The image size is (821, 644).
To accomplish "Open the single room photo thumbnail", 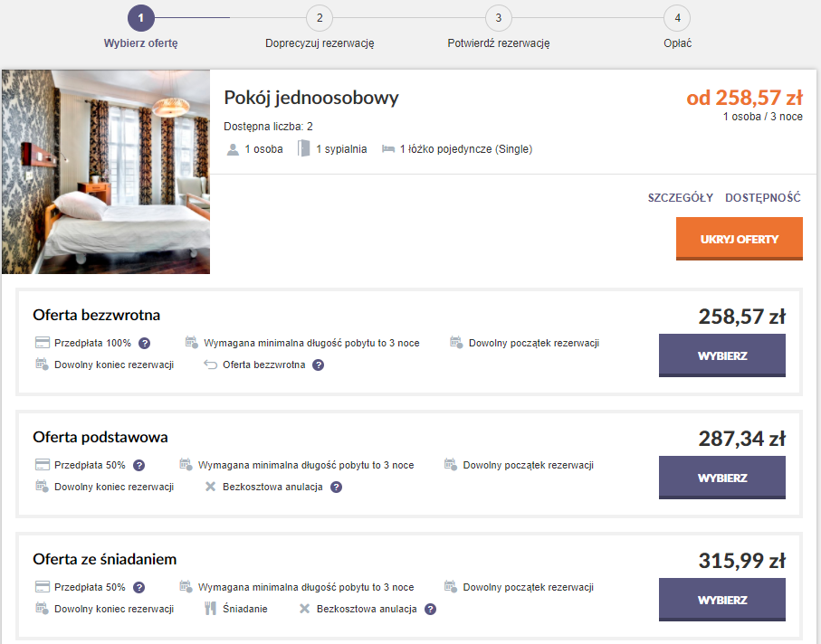I will point(106,172).
